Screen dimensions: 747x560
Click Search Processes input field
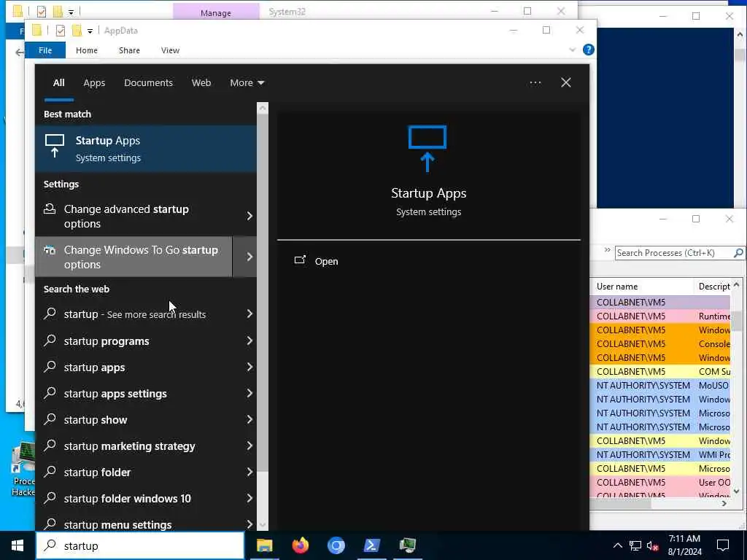673,253
